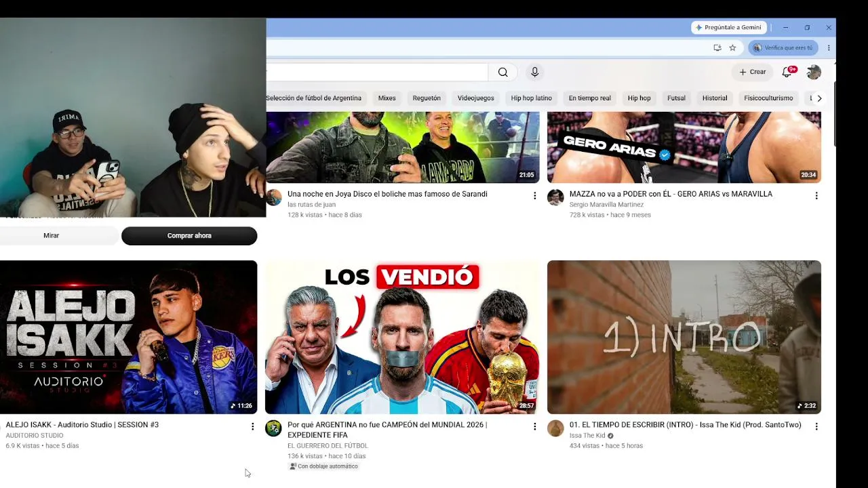Click '136 k vistas • hace 10 días' text
This screenshot has height=488, width=868.
326,456
